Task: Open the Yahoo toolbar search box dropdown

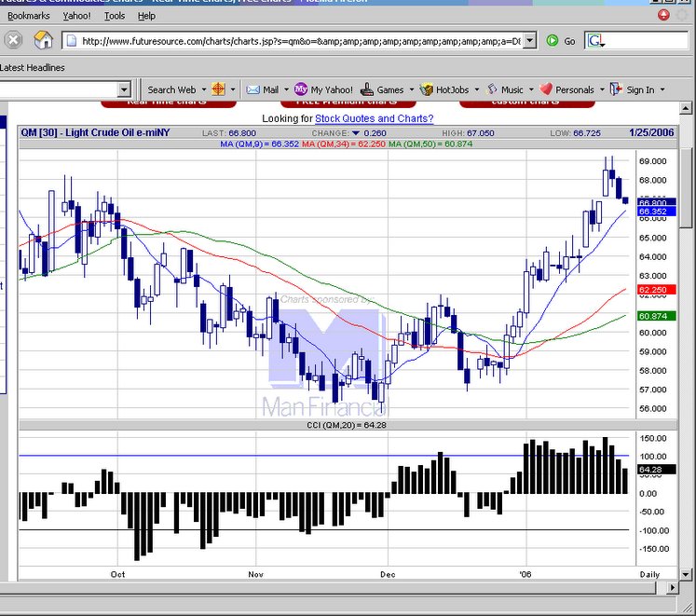Action: click(124, 89)
